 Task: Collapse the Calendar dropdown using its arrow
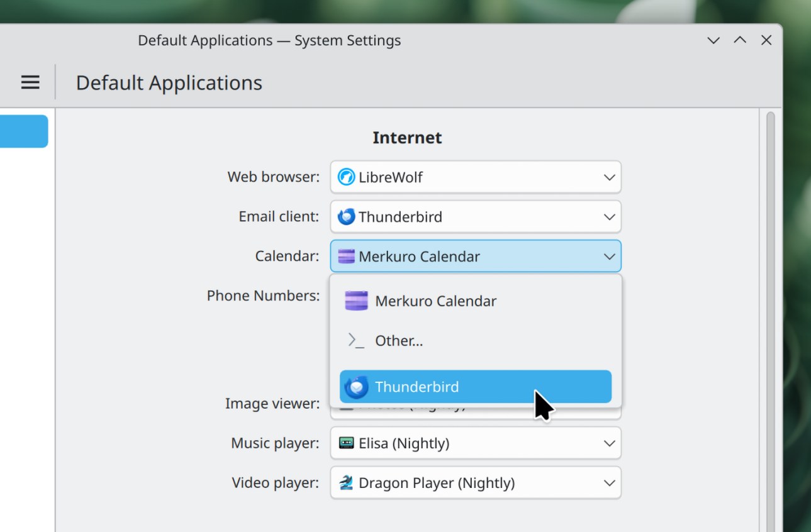(x=609, y=257)
